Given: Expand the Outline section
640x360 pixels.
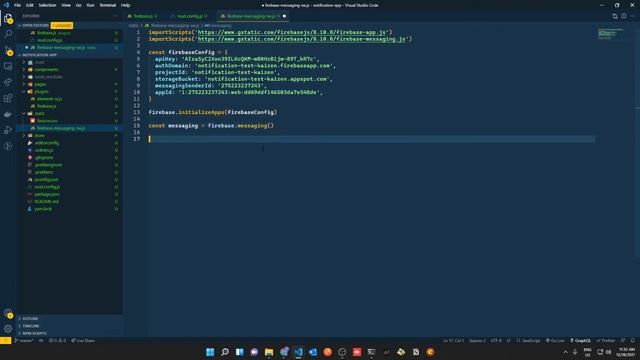Looking at the screenshot, I should [x=30, y=318].
